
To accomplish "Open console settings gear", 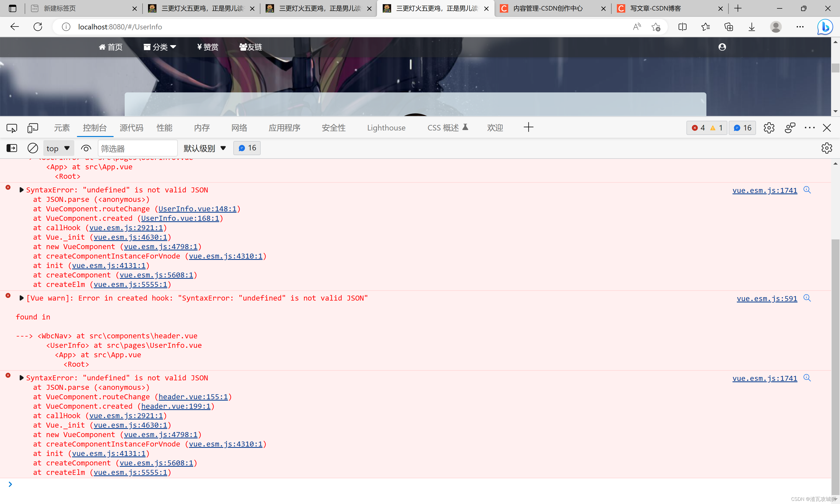I will pyautogui.click(x=826, y=148).
